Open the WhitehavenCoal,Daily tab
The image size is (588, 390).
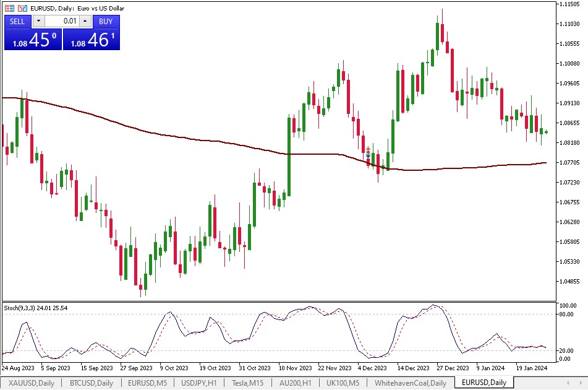click(411, 383)
